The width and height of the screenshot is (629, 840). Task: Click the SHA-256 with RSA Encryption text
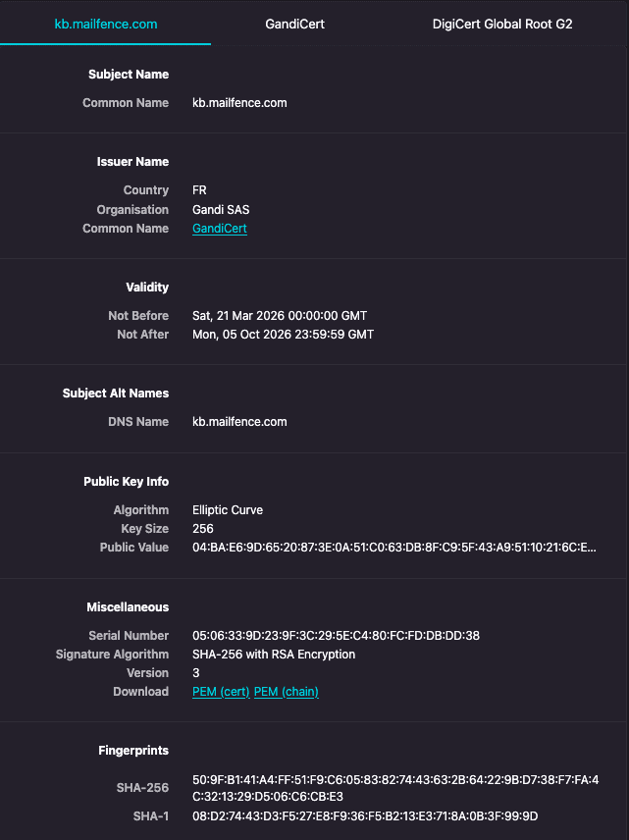pos(274,655)
